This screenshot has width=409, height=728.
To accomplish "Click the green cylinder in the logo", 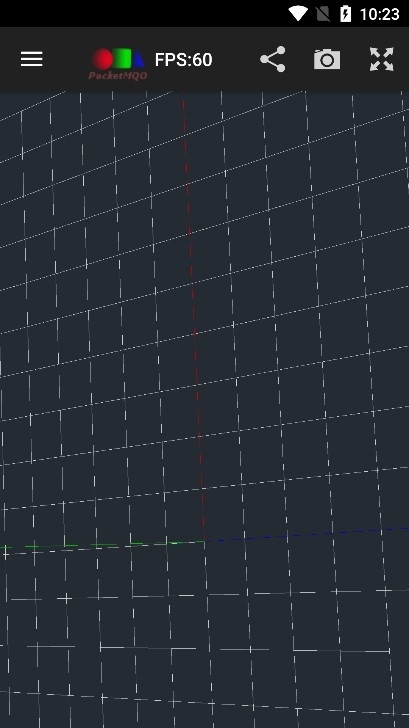I will tap(122, 58).
